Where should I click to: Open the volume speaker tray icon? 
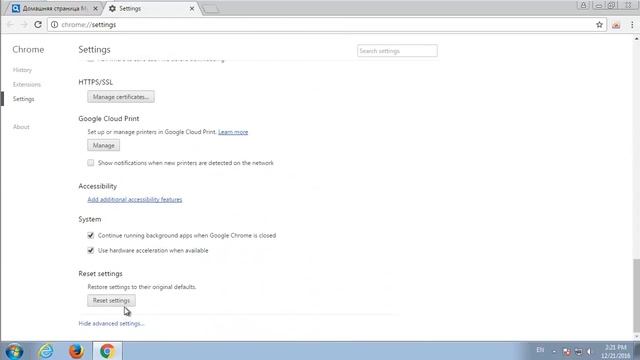tap(589, 351)
